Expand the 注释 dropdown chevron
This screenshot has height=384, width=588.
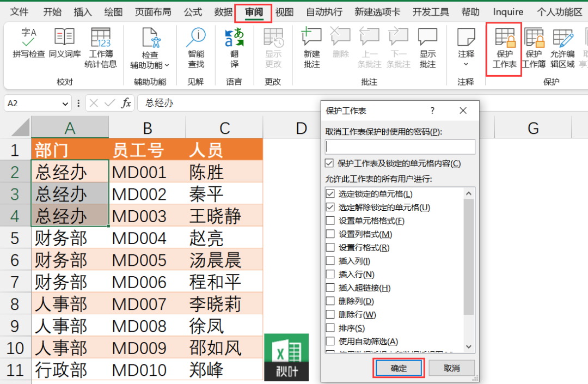pyautogui.click(x=465, y=64)
